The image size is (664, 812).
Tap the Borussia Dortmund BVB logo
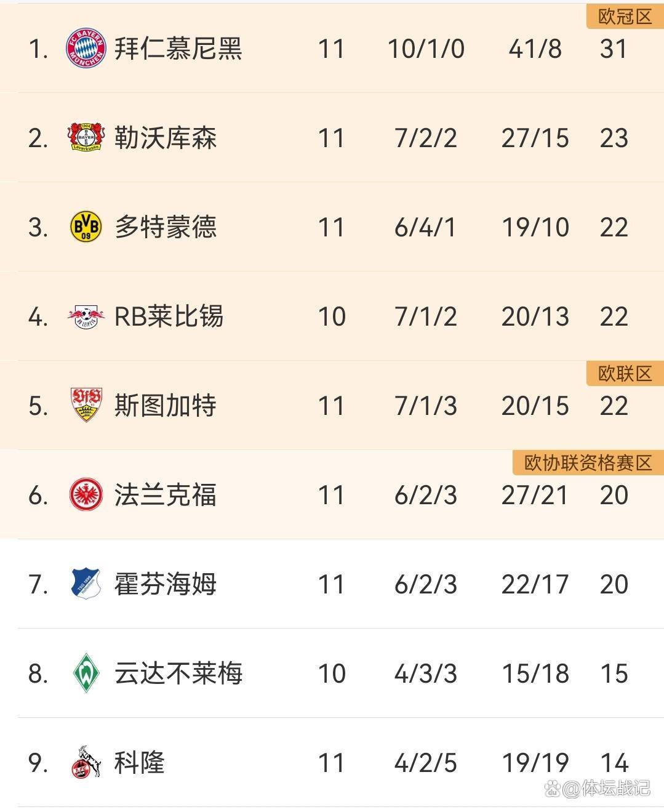point(86,227)
